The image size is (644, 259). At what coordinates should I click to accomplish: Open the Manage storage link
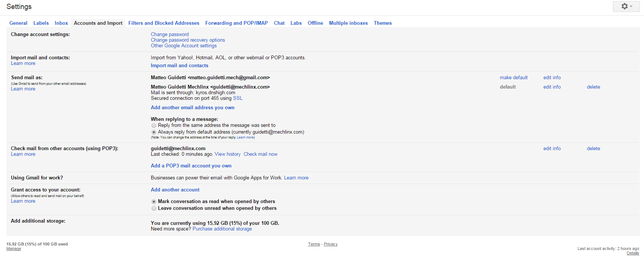point(14,248)
